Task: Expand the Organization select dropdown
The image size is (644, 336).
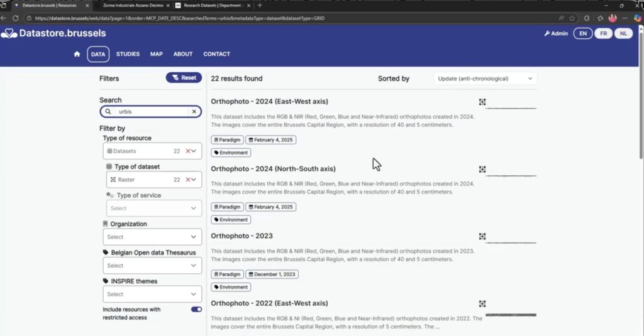Action: (x=152, y=237)
